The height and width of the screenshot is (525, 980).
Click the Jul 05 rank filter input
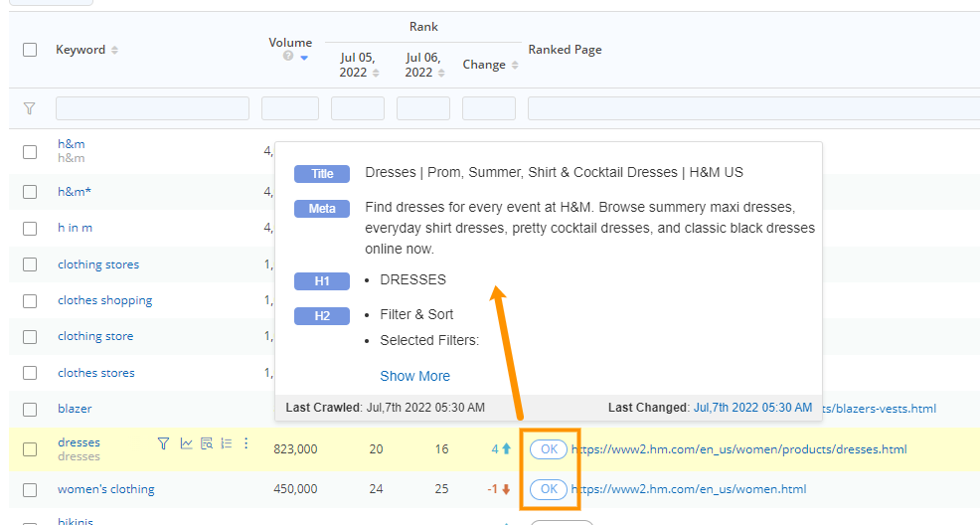(x=358, y=108)
